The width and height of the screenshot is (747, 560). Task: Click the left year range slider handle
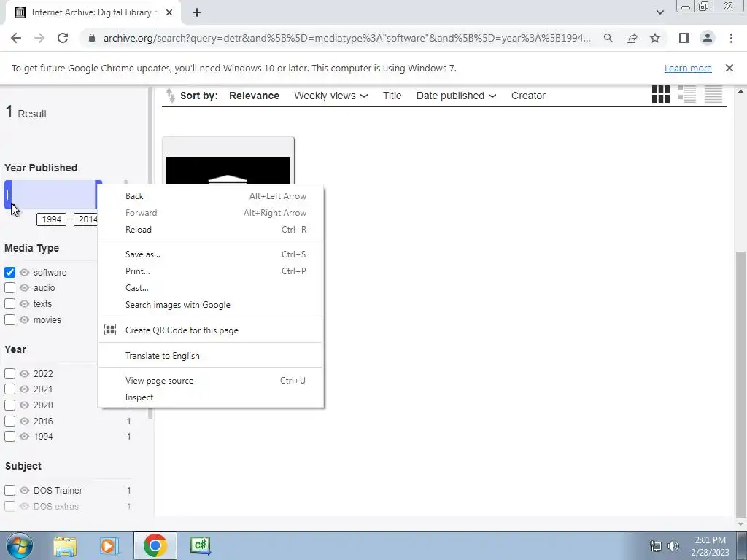pos(8,195)
